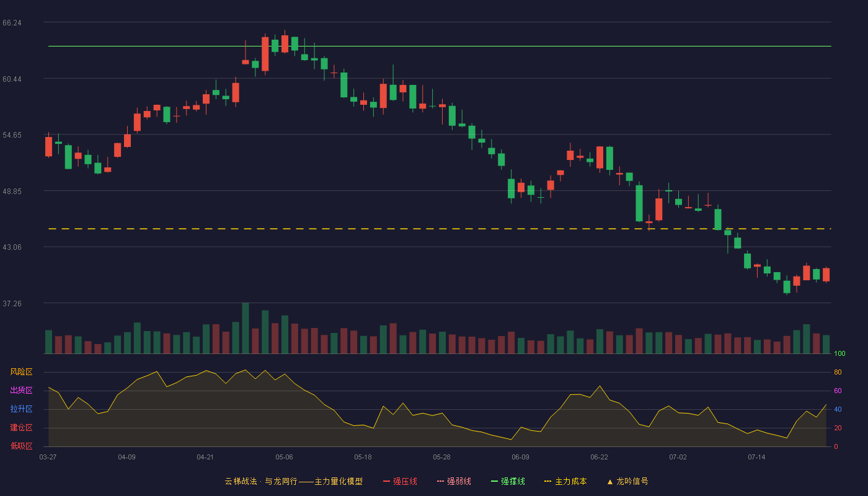This screenshot has width=868, height=496.
Task: Click the 37.26 price axis label
Action: 12,304
